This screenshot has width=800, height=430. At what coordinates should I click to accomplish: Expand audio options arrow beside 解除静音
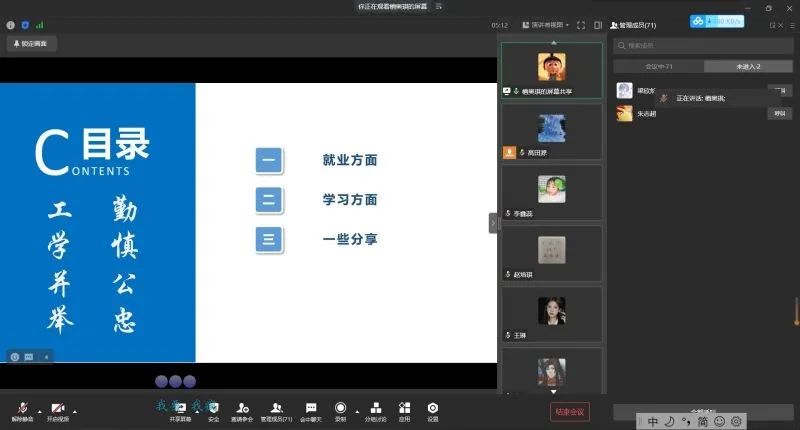[x=39, y=410]
